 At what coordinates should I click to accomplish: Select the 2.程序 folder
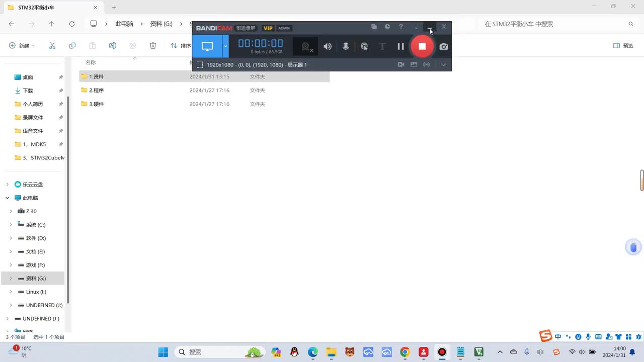pyautogui.click(x=204, y=90)
